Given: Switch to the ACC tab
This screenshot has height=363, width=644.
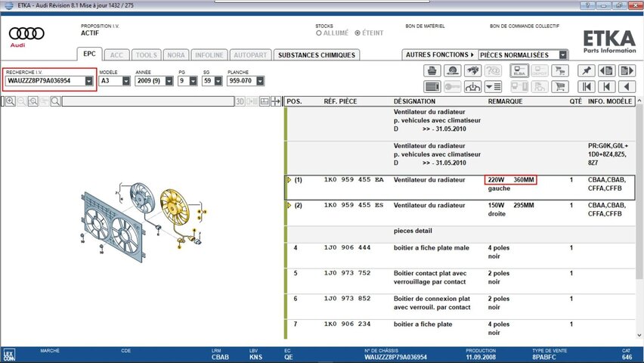Looking at the screenshot, I should 116,55.
